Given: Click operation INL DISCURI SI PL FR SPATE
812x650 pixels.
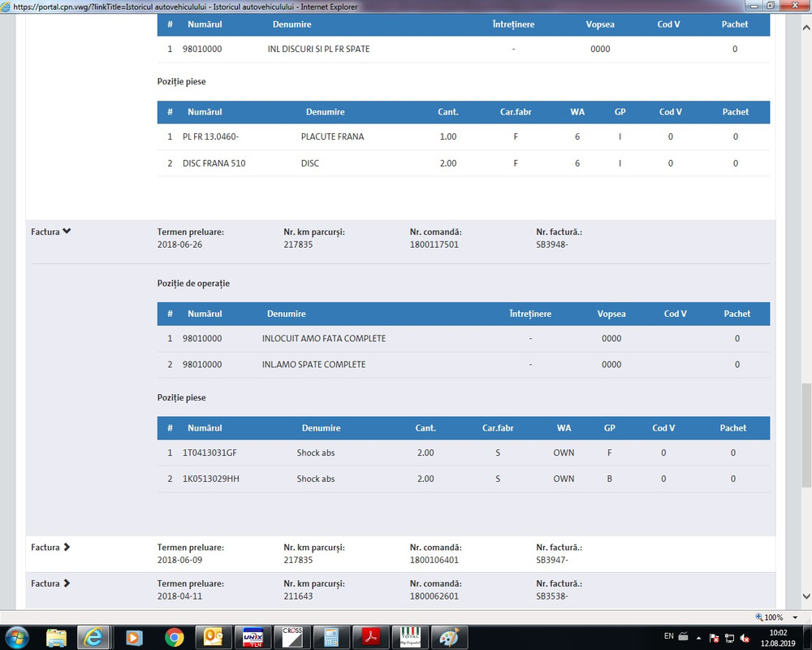Looking at the screenshot, I should click(x=318, y=50).
